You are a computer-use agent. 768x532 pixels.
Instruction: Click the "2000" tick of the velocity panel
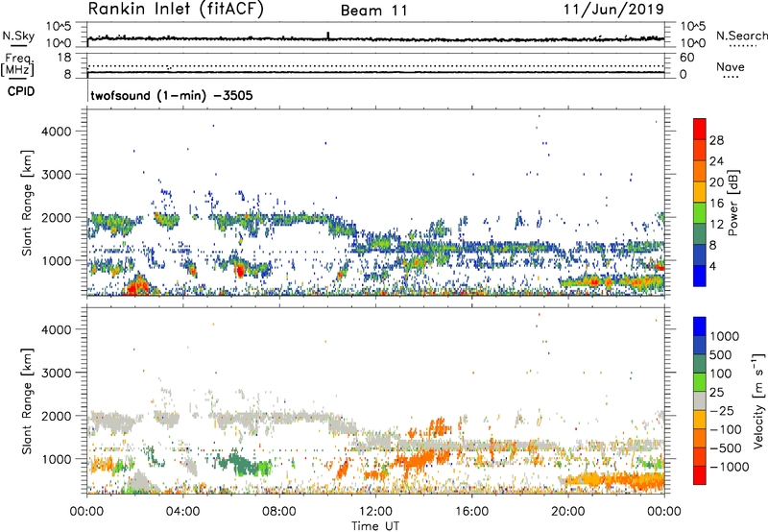57,416
